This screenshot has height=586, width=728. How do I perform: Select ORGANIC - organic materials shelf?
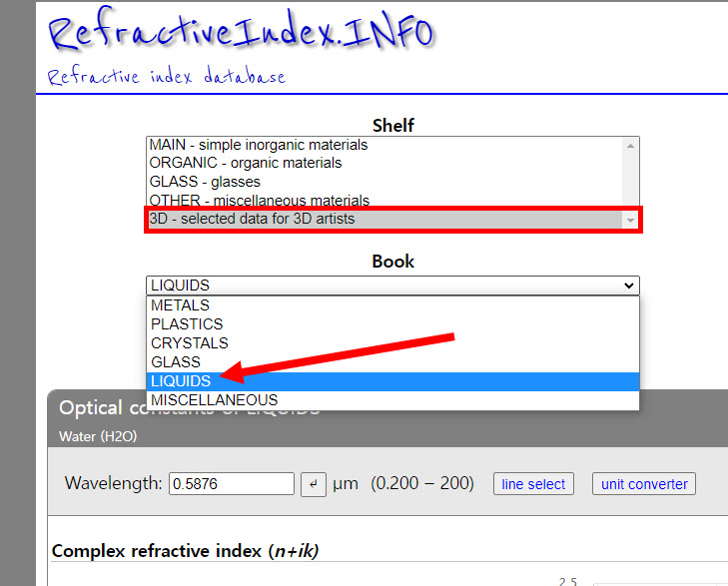coord(384,163)
